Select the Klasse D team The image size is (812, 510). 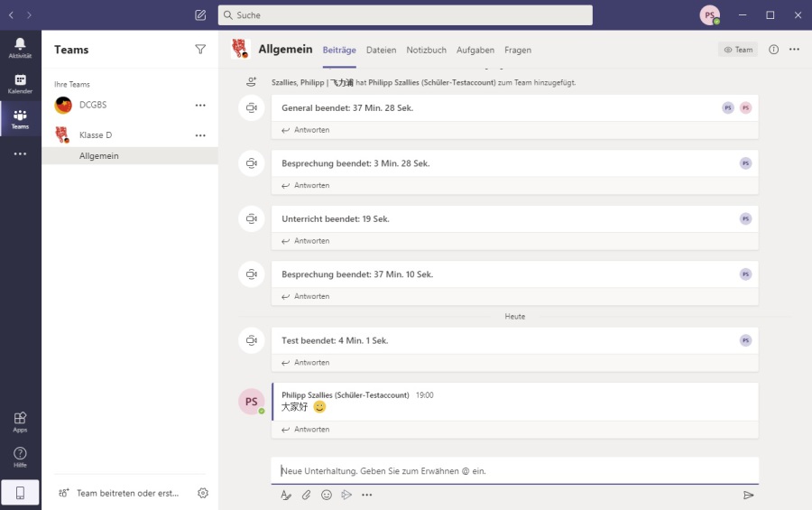(x=129, y=135)
